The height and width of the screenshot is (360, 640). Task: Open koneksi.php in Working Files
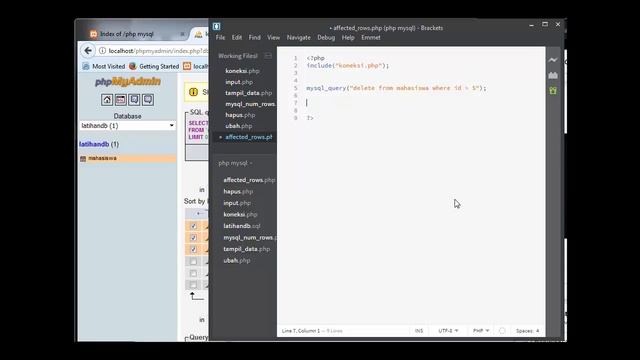pos(242,71)
